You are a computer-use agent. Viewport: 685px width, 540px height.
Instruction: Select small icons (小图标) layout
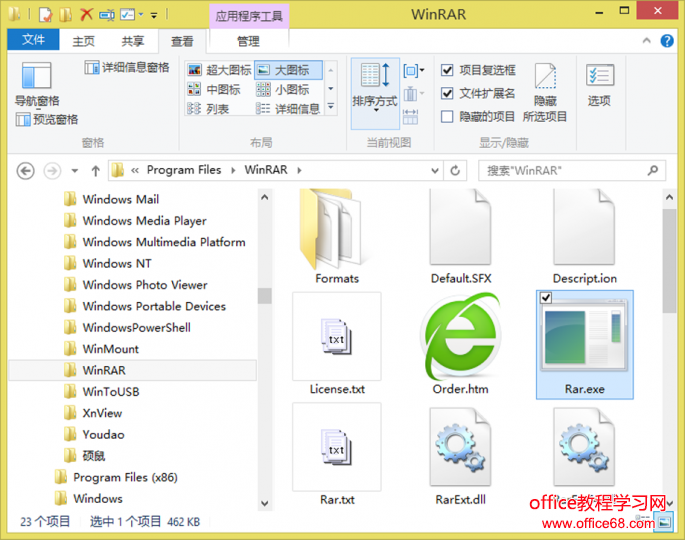pos(283,90)
